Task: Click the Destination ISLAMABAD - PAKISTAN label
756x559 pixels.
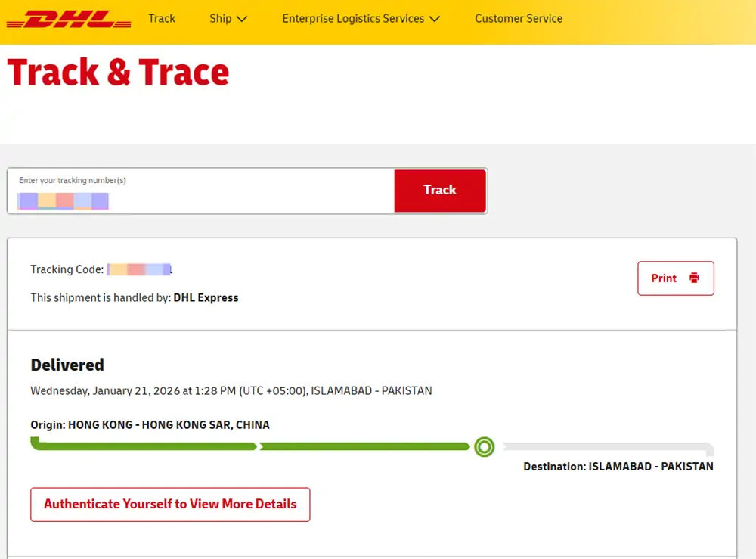Action: click(x=618, y=467)
